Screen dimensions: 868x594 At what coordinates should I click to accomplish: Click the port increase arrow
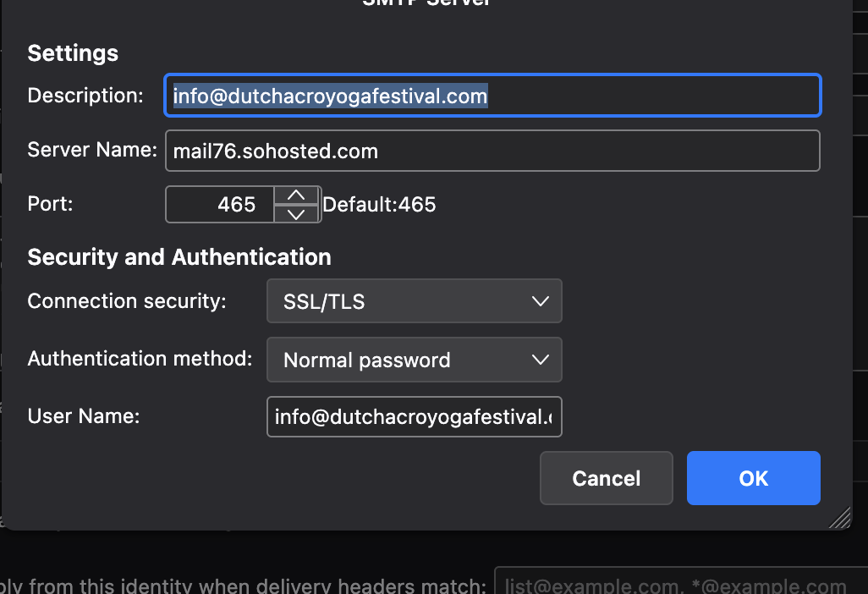point(296,195)
